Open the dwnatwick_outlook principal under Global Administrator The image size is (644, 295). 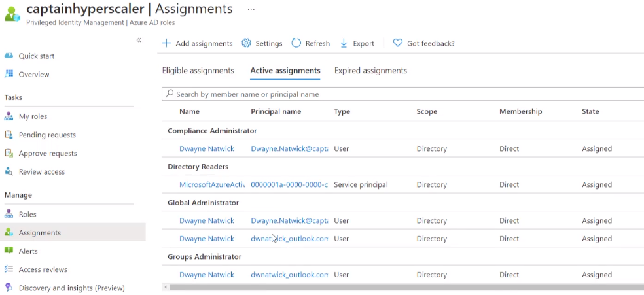click(289, 239)
